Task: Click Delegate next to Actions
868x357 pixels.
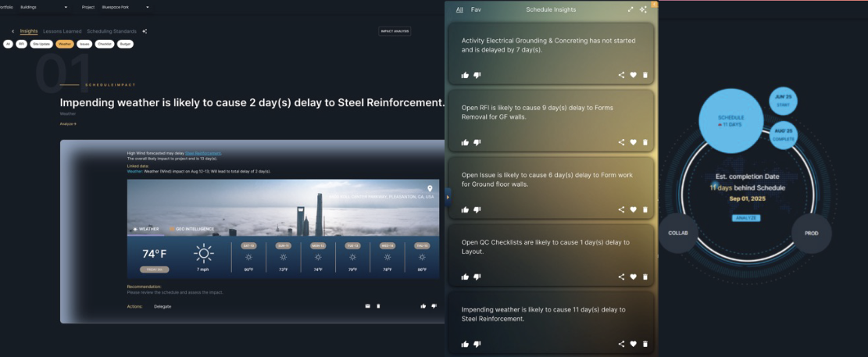Action: pyautogui.click(x=163, y=306)
